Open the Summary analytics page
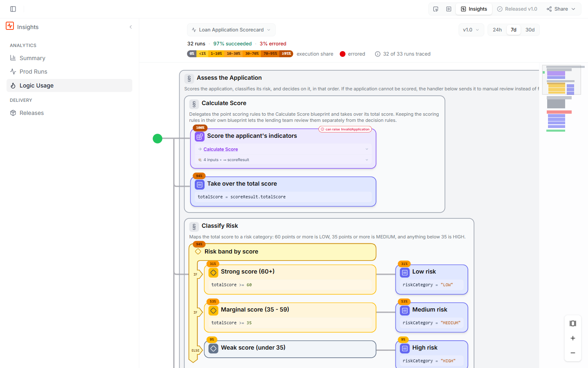The image size is (588, 368). [69, 58]
